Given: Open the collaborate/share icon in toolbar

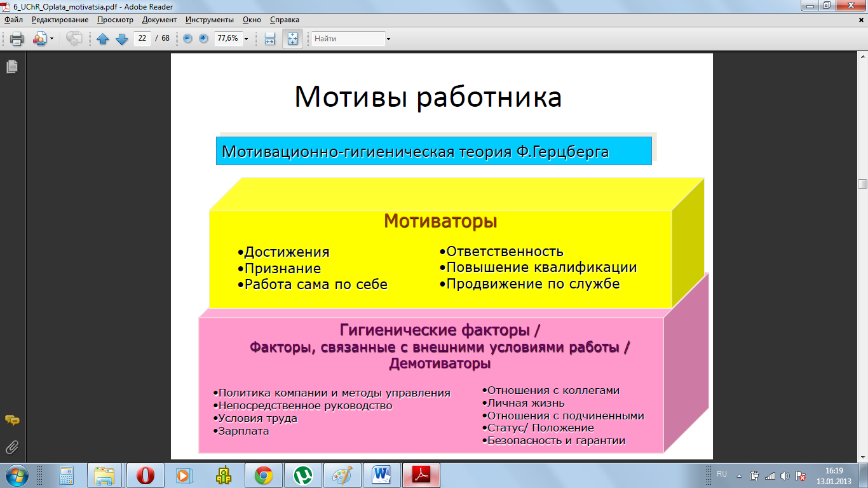Looking at the screenshot, I should [x=39, y=39].
